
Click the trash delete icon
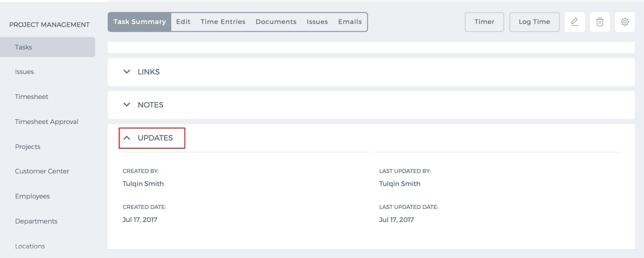600,22
